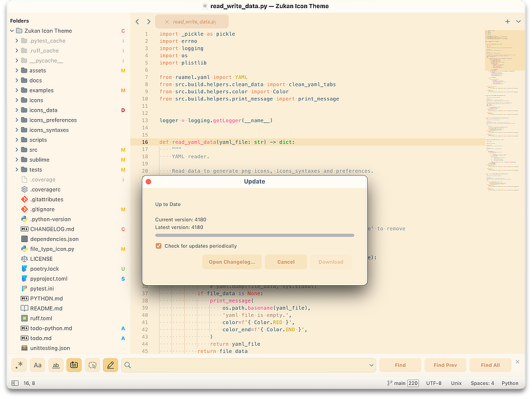The width and height of the screenshot is (532, 399).
Task: Open Python syntax selector
Action: click(510, 383)
